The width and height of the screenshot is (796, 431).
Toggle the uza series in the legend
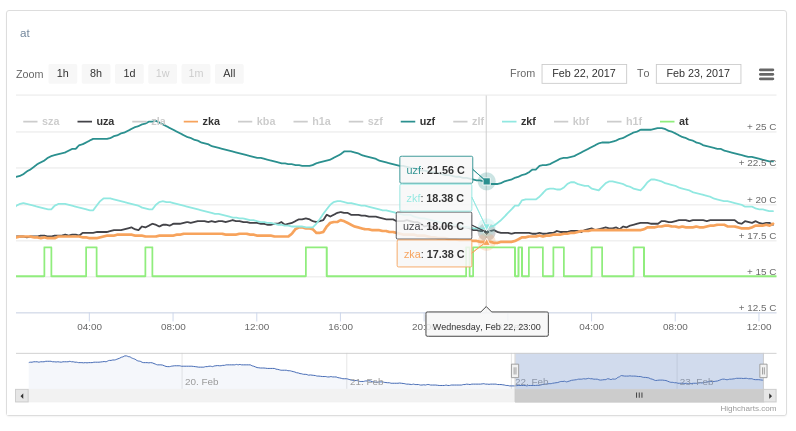[96, 121]
